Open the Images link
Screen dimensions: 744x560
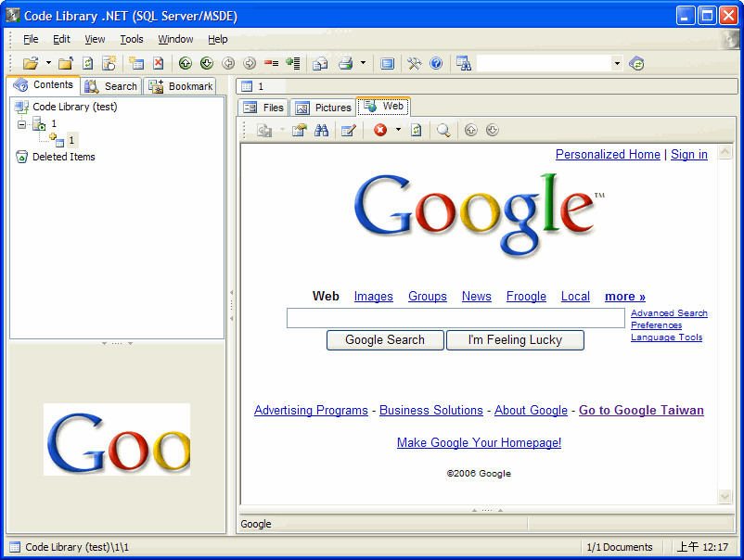click(x=374, y=297)
